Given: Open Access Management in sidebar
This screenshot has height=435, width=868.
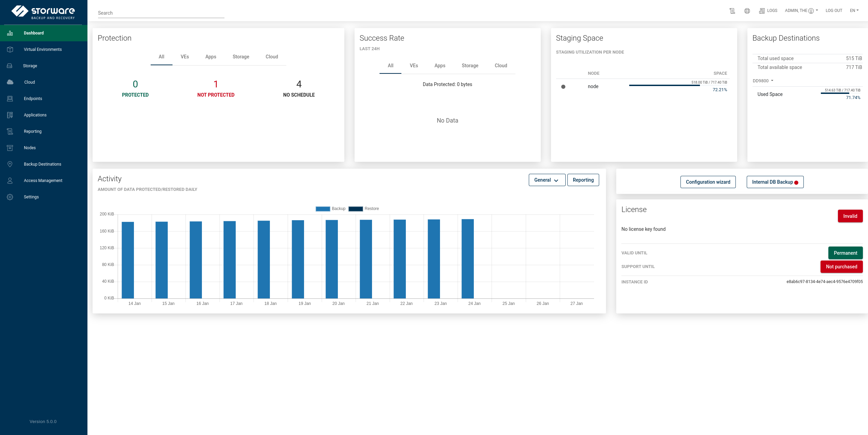Looking at the screenshot, I should [44, 181].
